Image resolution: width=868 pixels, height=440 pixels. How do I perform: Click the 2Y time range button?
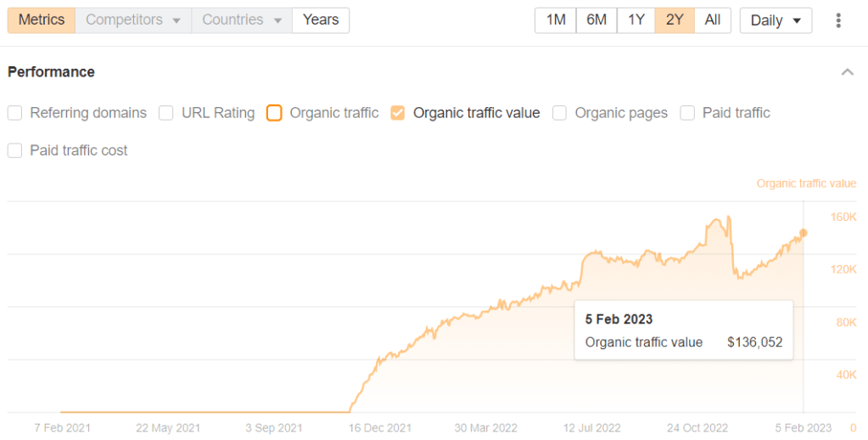[x=675, y=20]
